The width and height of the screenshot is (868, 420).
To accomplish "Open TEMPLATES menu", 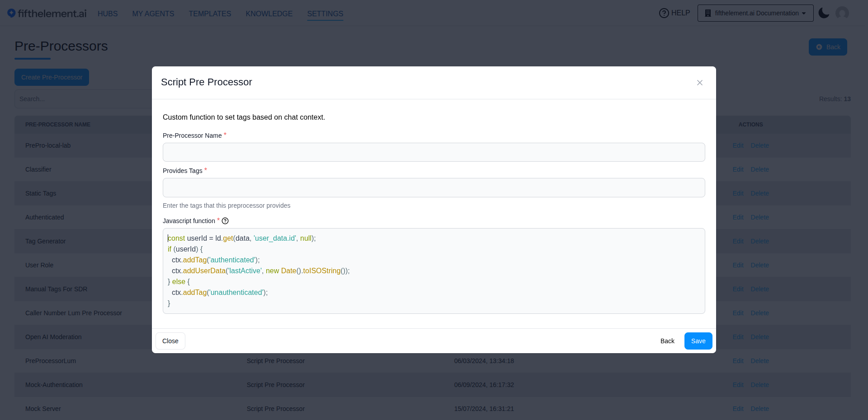I will tap(210, 14).
